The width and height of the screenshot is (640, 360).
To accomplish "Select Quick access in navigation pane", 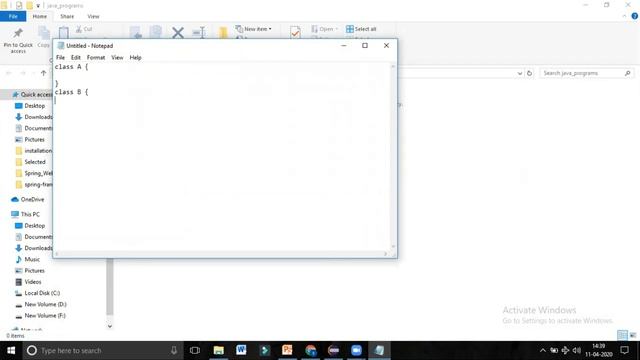I will (x=32, y=94).
